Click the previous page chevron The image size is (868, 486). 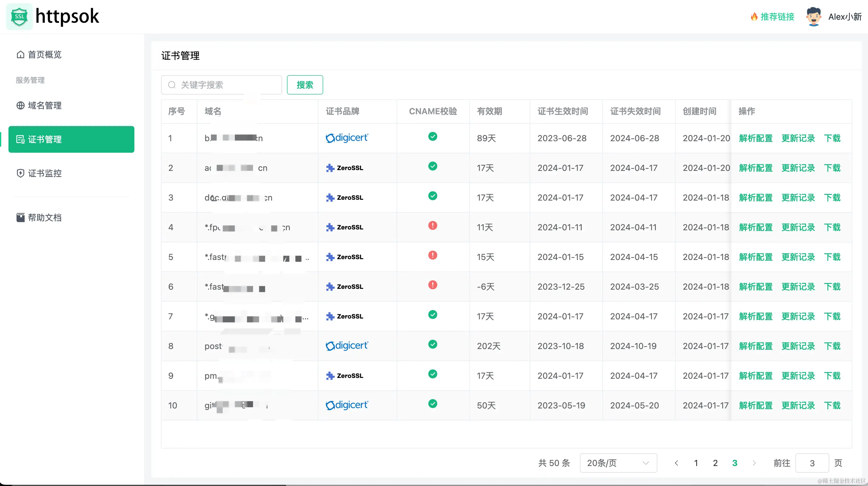[676, 463]
